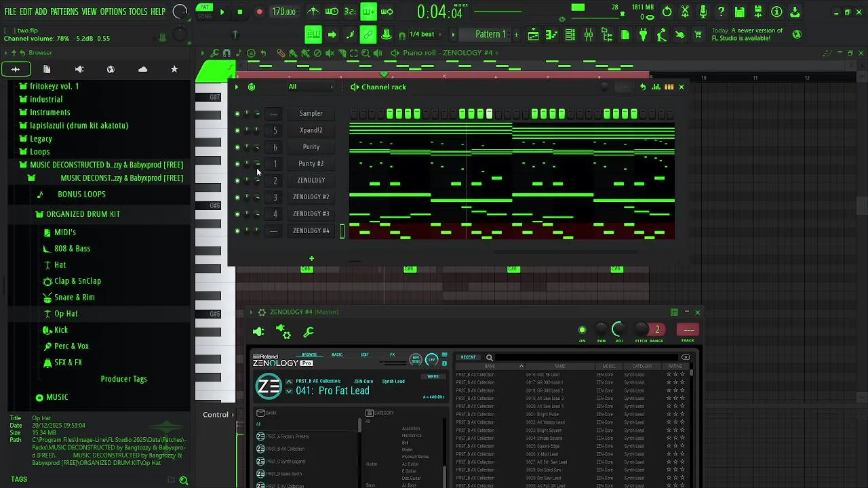
Task: Switch to SONG mode
Action: coord(204,16)
